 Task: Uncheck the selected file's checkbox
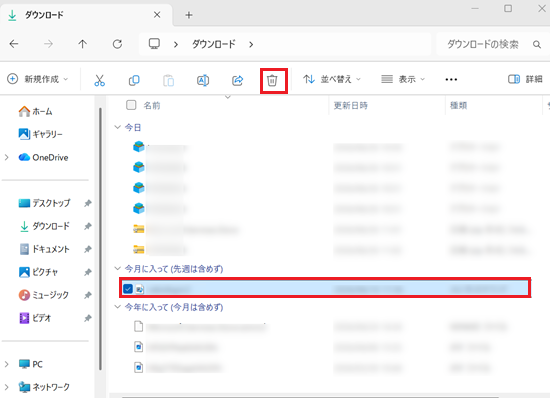point(128,289)
